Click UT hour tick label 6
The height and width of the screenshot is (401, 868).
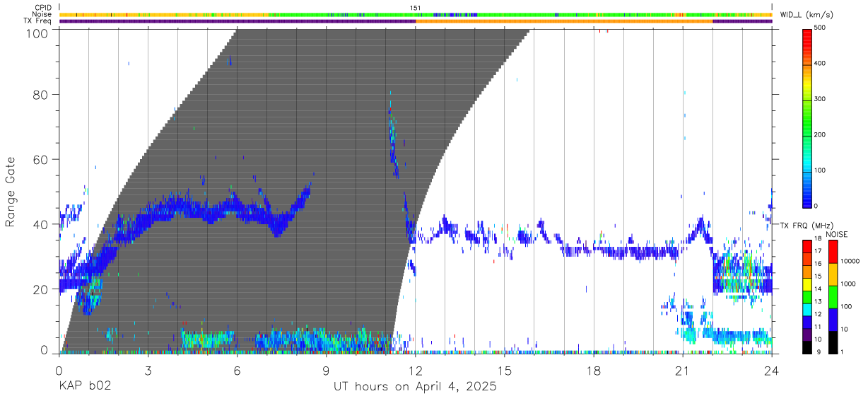pyautogui.click(x=237, y=371)
